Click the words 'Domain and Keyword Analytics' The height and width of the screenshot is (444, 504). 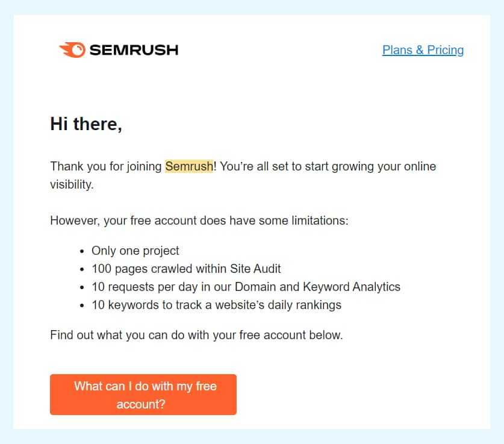tap(317, 287)
